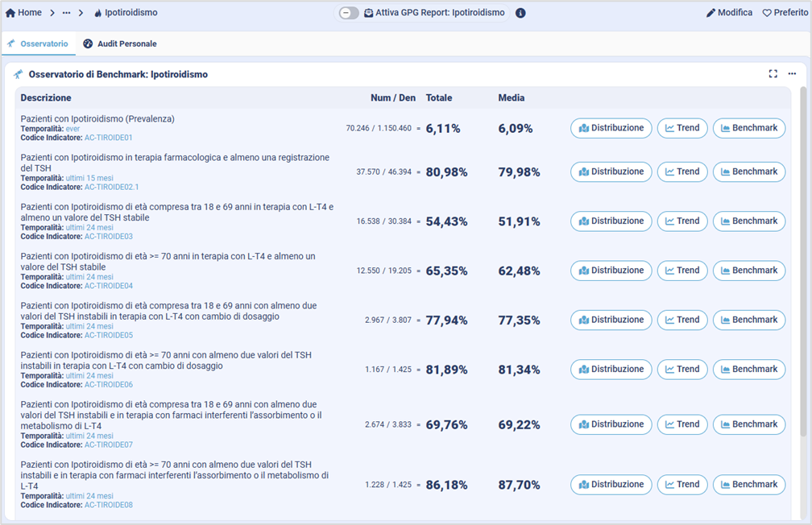Click the info icon beside GPG Report
Image resolution: width=812 pixels, height=525 pixels.
(520, 13)
